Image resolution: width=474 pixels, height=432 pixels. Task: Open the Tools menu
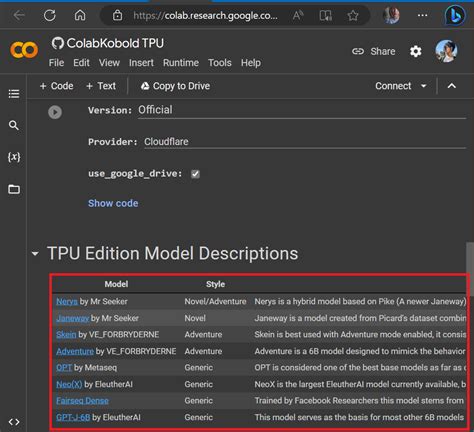click(x=220, y=63)
